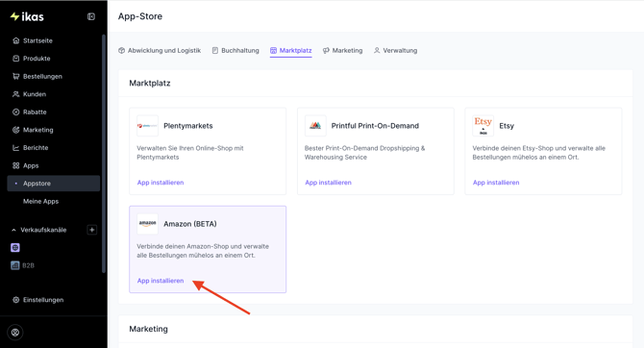Click the sidebar vertical scrollbar
Viewport: 644px width, 348px height.
[104, 154]
